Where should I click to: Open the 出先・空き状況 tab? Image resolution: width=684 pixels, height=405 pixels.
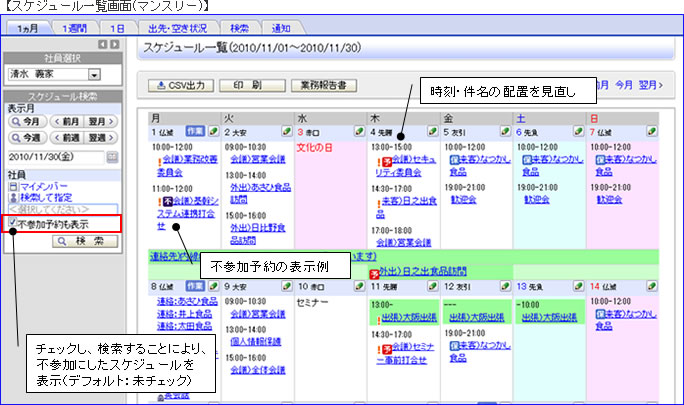click(178, 28)
